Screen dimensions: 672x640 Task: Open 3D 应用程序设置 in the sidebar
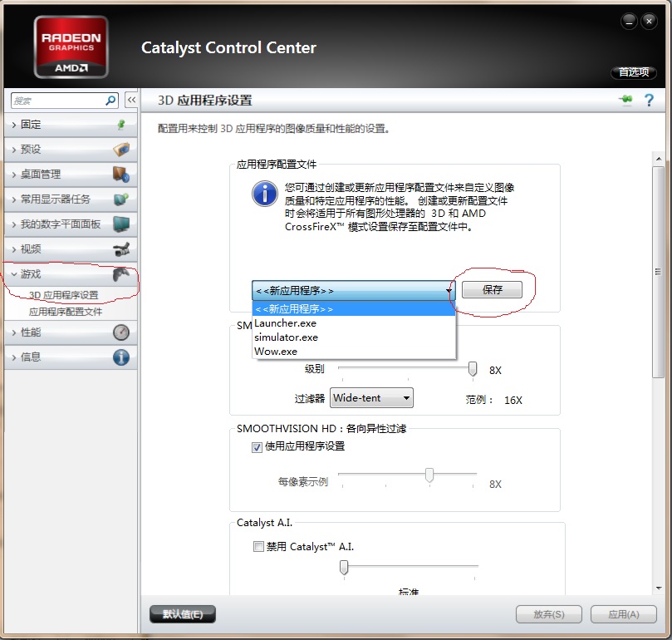point(64,295)
